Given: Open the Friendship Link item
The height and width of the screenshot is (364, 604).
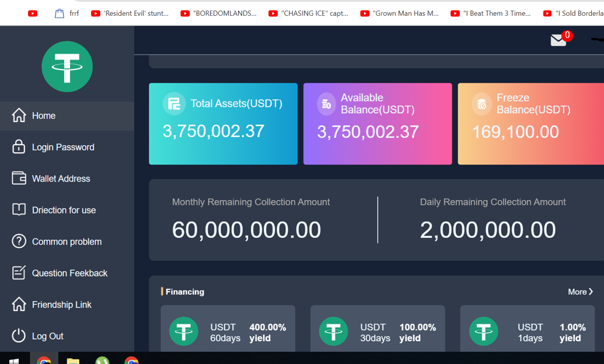Looking at the screenshot, I should tap(61, 304).
